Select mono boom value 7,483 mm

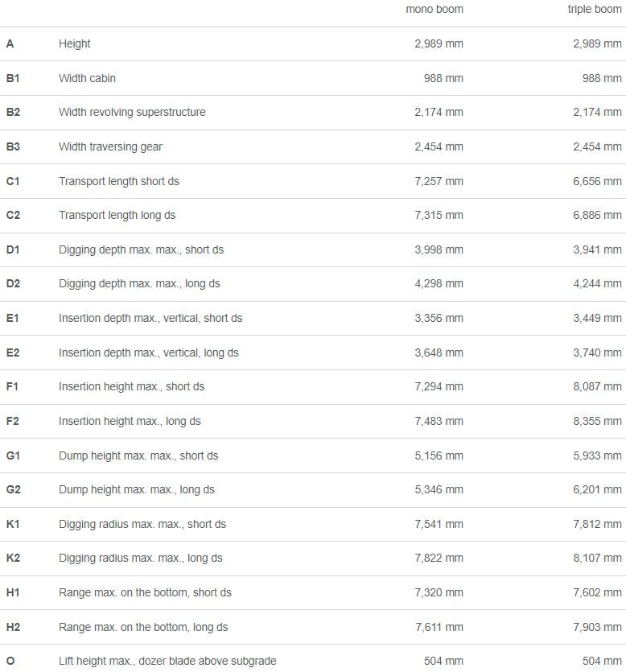(x=439, y=421)
